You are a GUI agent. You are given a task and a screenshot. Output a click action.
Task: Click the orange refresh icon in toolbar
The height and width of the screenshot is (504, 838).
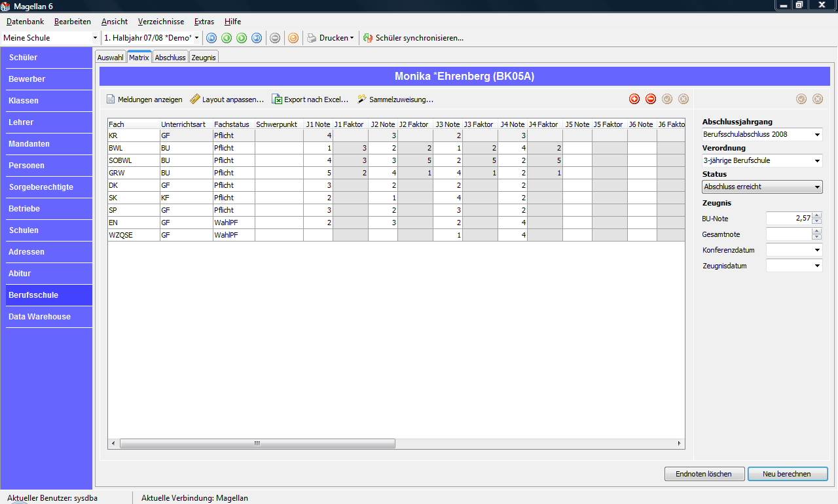click(x=293, y=38)
